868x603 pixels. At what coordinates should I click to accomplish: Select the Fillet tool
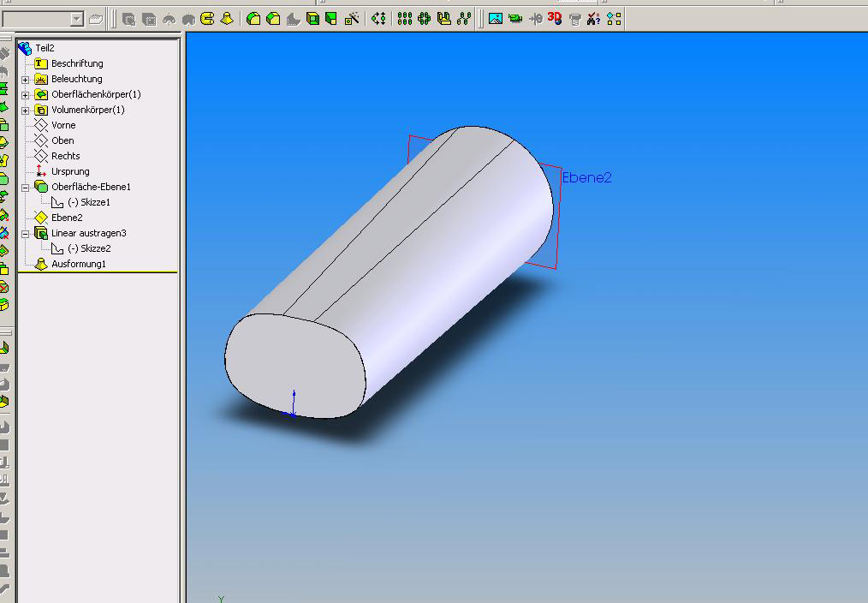(253, 20)
